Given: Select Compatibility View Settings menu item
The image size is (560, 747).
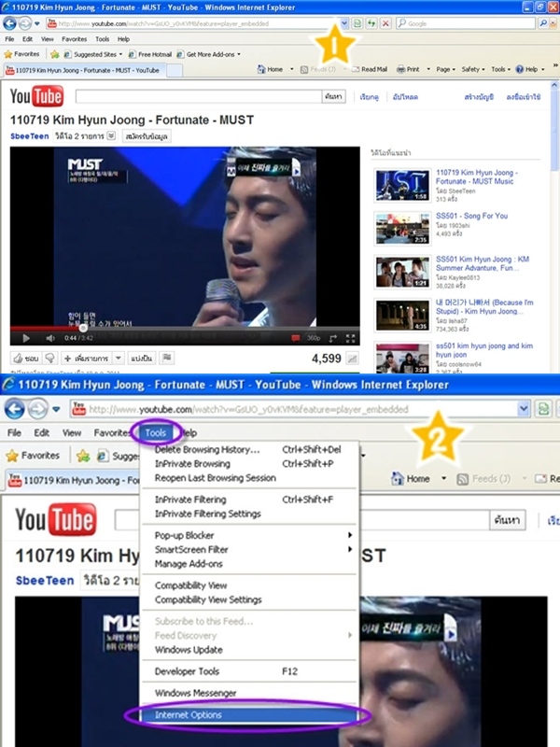Looking at the screenshot, I should 248,599.
